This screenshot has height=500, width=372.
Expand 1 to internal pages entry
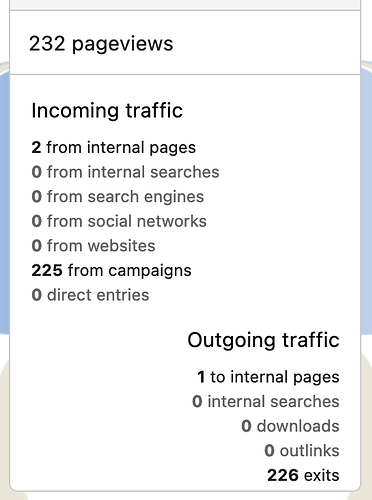click(268, 377)
